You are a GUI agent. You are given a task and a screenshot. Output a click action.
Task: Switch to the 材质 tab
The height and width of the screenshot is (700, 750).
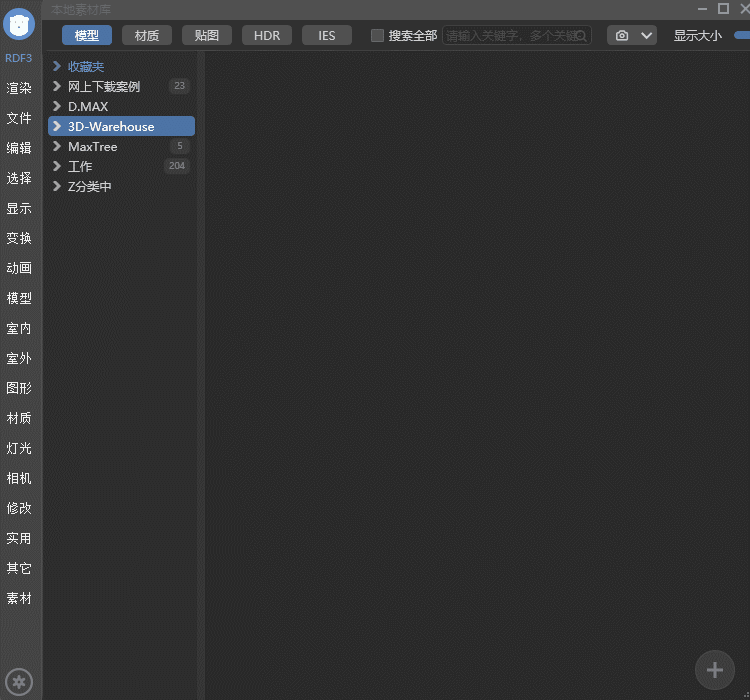[147, 35]
